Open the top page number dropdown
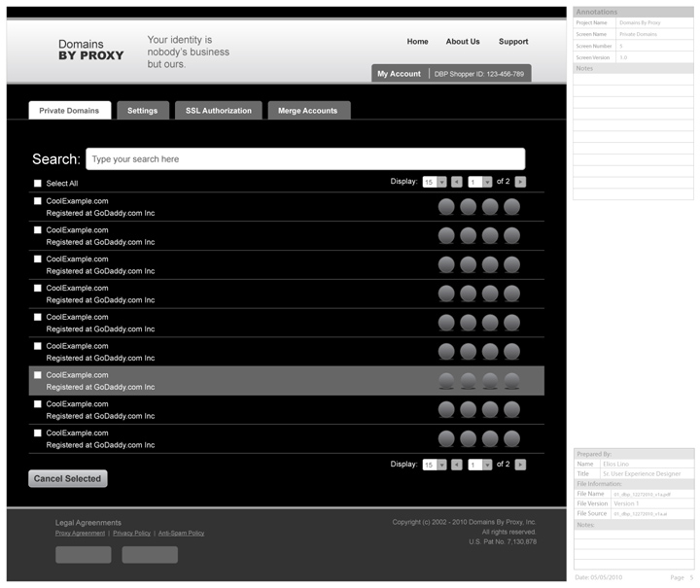Screen dimensions: 700x588 pos(479,182)
